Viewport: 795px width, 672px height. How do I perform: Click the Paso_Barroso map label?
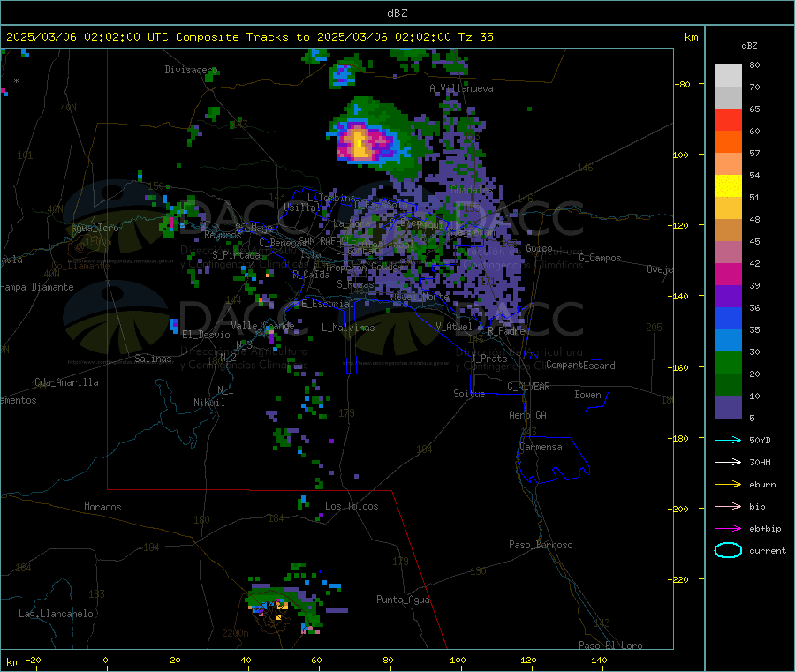(x=541, y=545)
